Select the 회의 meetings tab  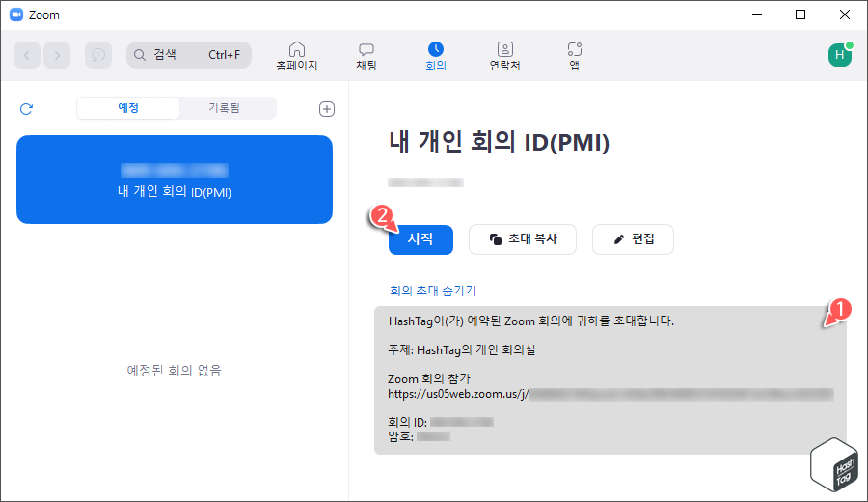point(436,56)
